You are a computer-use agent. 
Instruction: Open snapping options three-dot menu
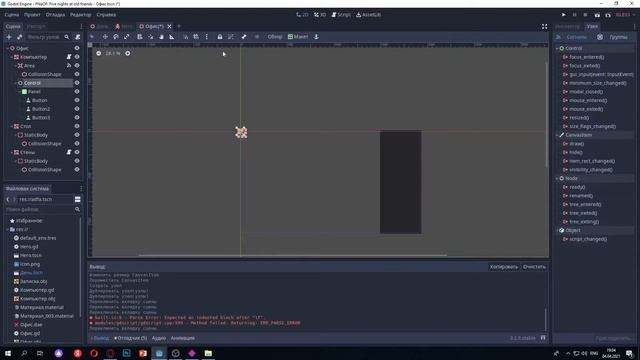pos(207,37)
